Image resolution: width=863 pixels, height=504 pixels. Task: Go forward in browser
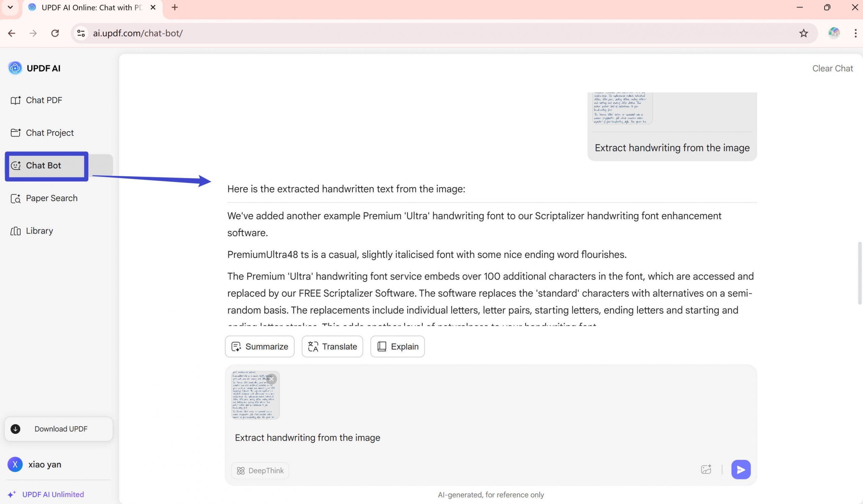tap(33, 33)
